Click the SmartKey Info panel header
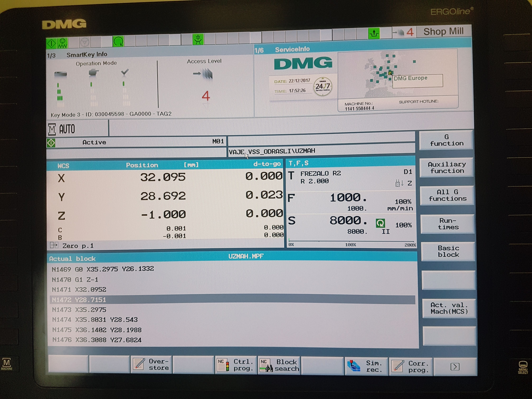Viewport: 532px width, 399px height. tap(87, 55)
